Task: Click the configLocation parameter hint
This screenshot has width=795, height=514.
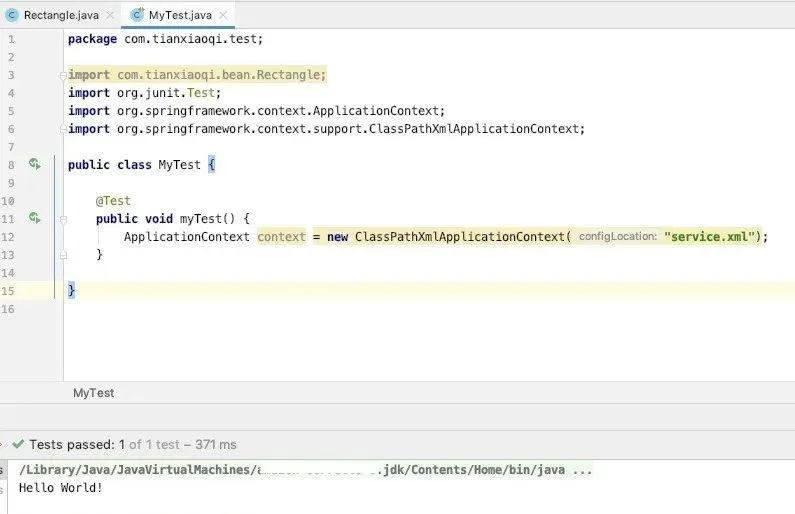Action: point(618,236)
